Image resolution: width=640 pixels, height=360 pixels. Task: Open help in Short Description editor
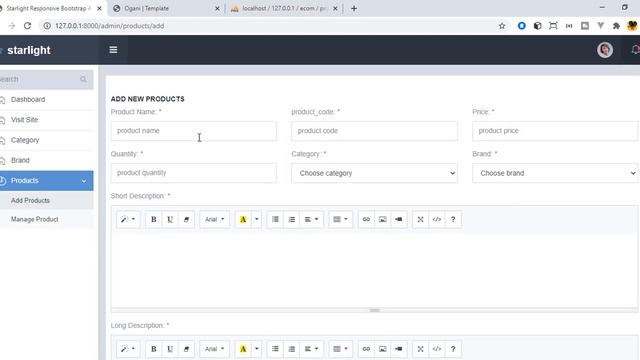pyautogui.click(x=453, y=220)
